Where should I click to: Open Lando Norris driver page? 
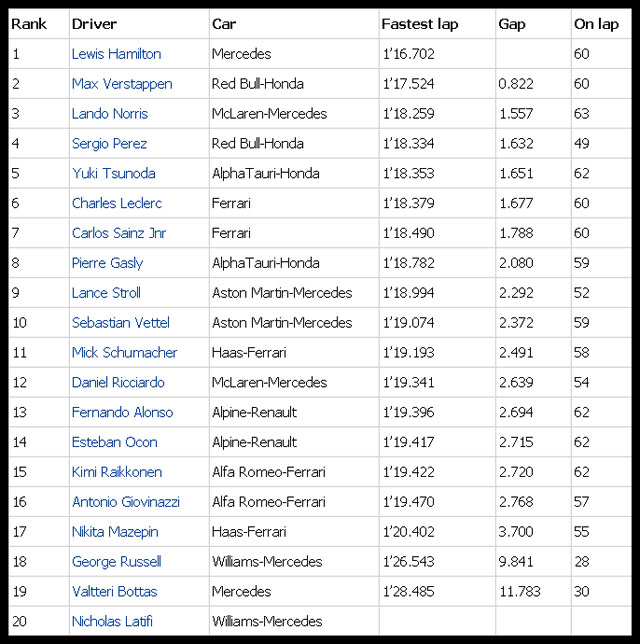[109, 114]
